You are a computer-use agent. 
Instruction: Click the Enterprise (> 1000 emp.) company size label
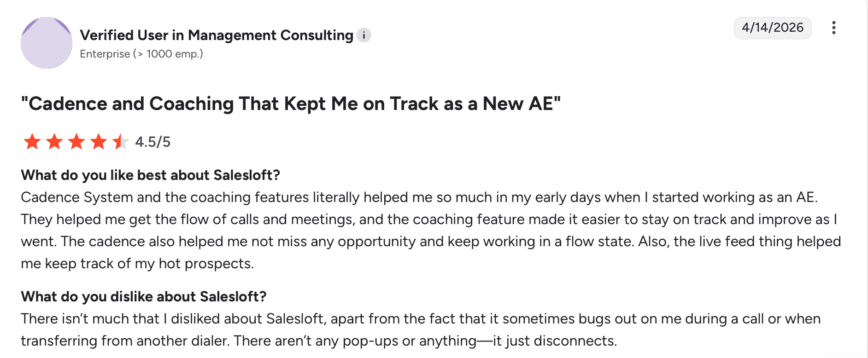tap(141, 54)
